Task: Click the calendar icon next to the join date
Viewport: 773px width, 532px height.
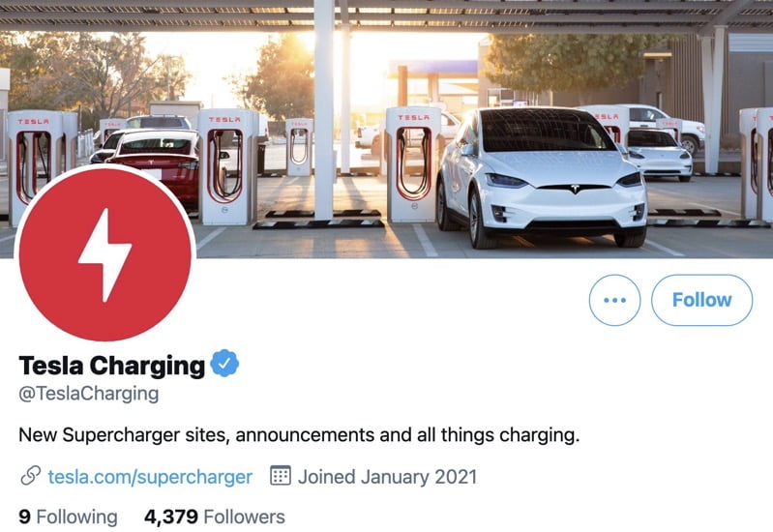Action: (x=281, y=476)
